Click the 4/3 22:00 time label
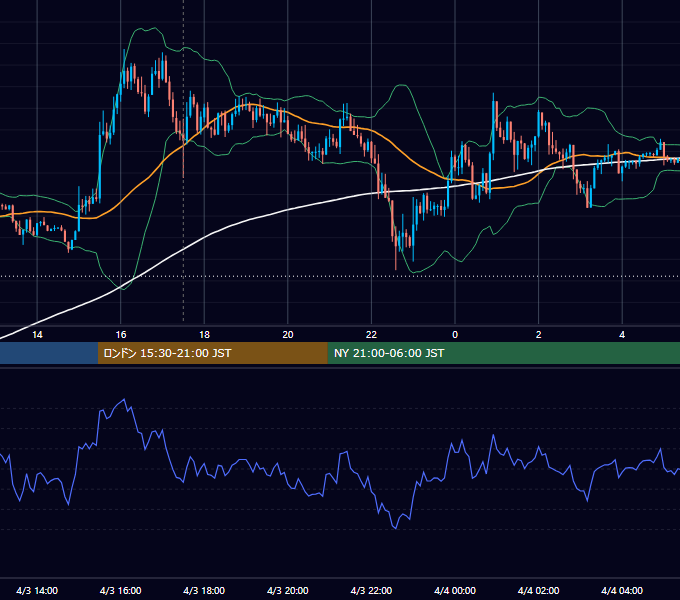Viewport: 680px width, 600px height. [x=371, y=591]
